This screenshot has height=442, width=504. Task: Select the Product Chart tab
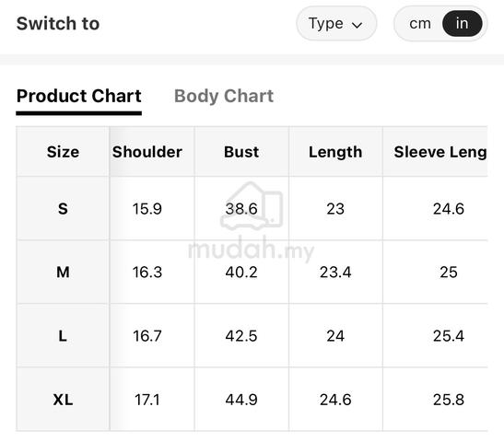78,96
